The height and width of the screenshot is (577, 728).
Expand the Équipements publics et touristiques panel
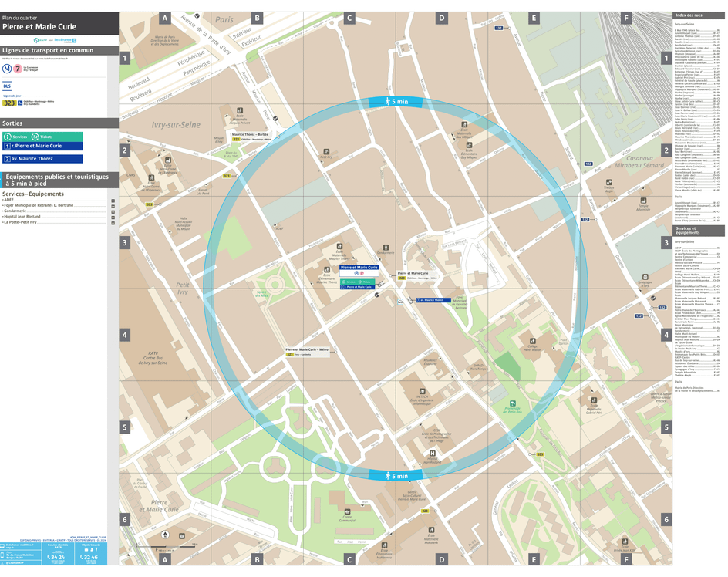[x=54, y=178]
